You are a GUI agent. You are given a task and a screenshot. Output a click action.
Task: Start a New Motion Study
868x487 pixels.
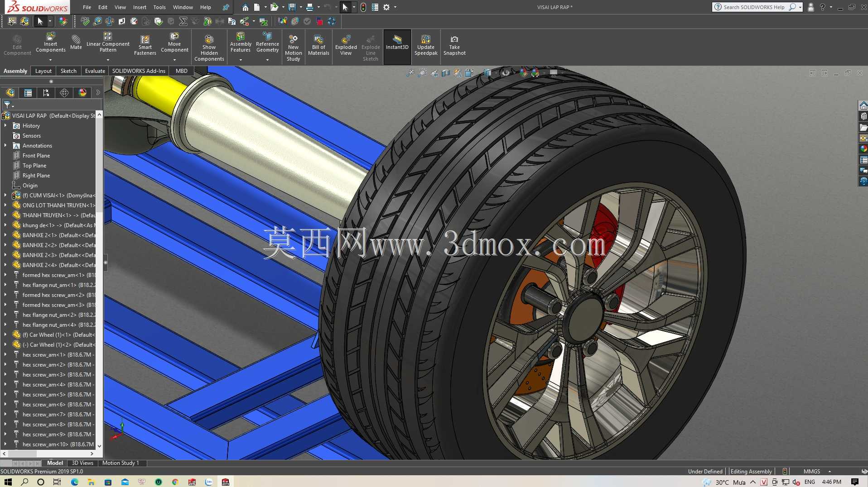(x=293, y=47)
